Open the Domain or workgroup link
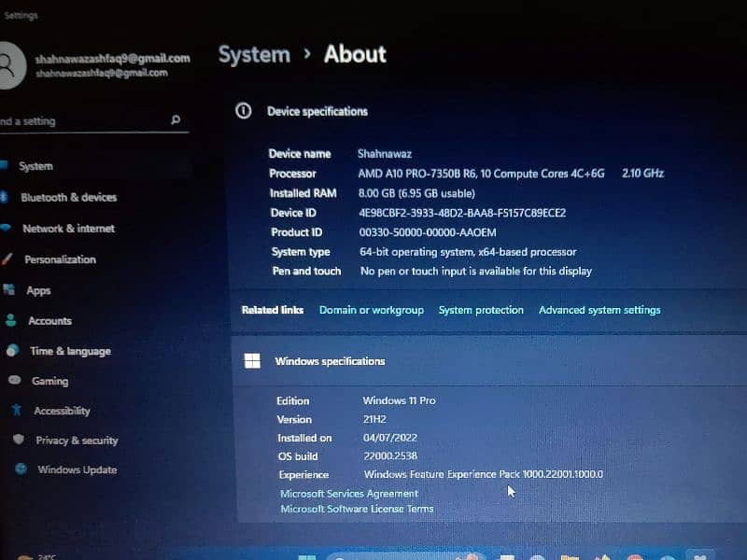This screenshot has height=560, width=747. click(x=371, y=310)
